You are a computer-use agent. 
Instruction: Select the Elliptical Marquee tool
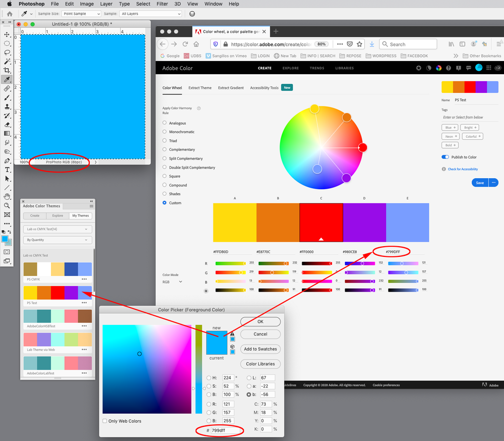[x=7, y=43]
